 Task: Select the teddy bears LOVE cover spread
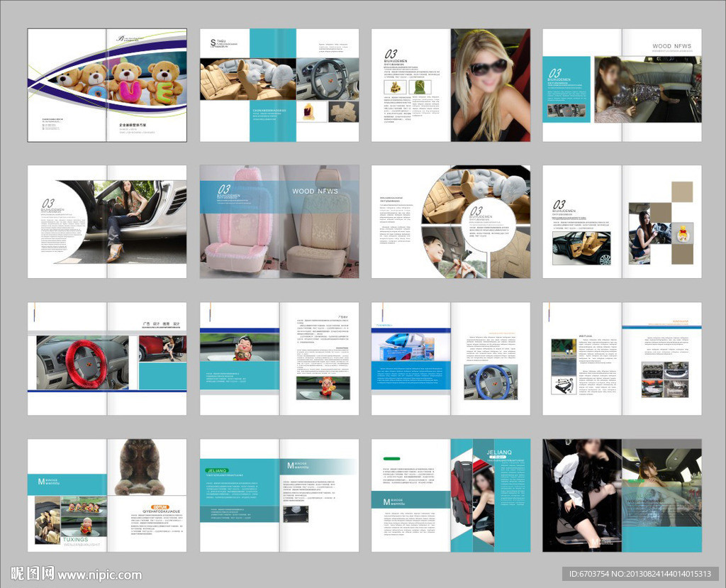pyautogui.click(x=107, y=85)
